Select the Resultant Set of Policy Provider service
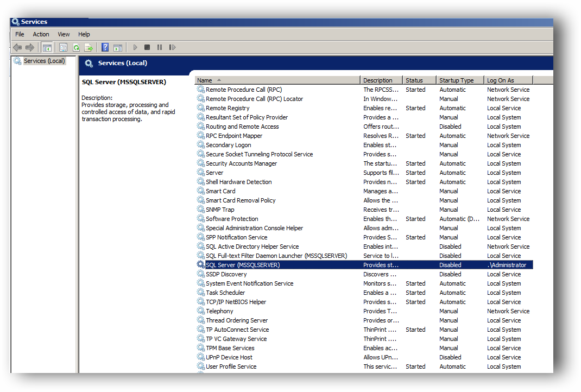This screenshot has width=581, height=392. 364,117
